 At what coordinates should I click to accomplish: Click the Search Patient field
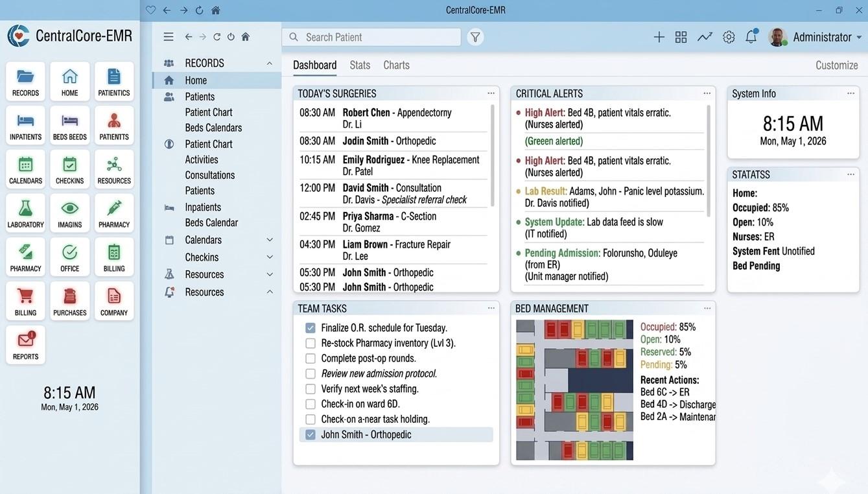371,37
